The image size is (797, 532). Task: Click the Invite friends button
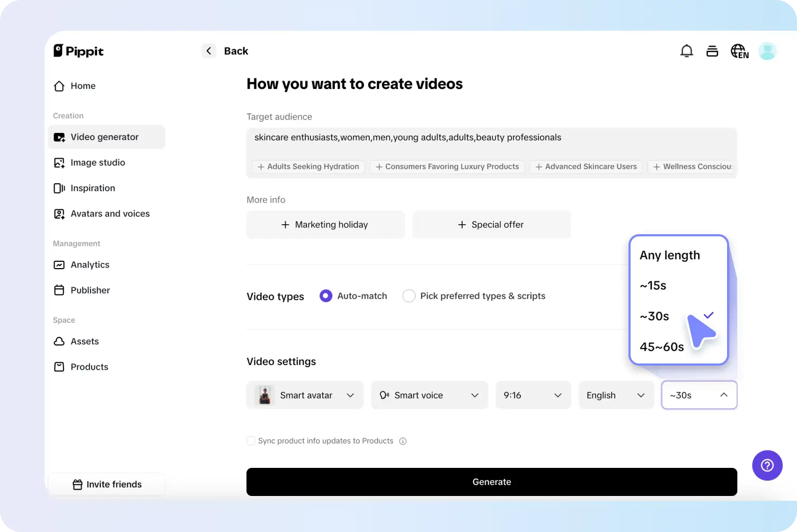(x=107, y=484)
